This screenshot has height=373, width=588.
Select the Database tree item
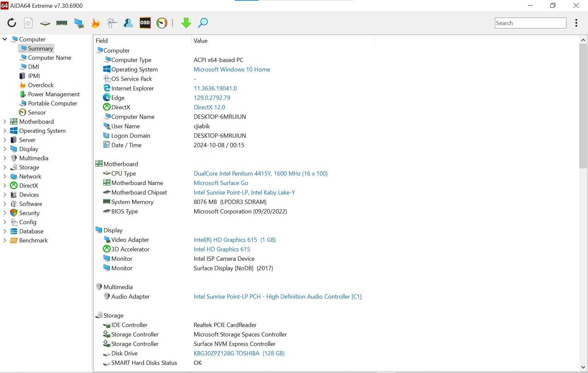click(x=31, y=231)
